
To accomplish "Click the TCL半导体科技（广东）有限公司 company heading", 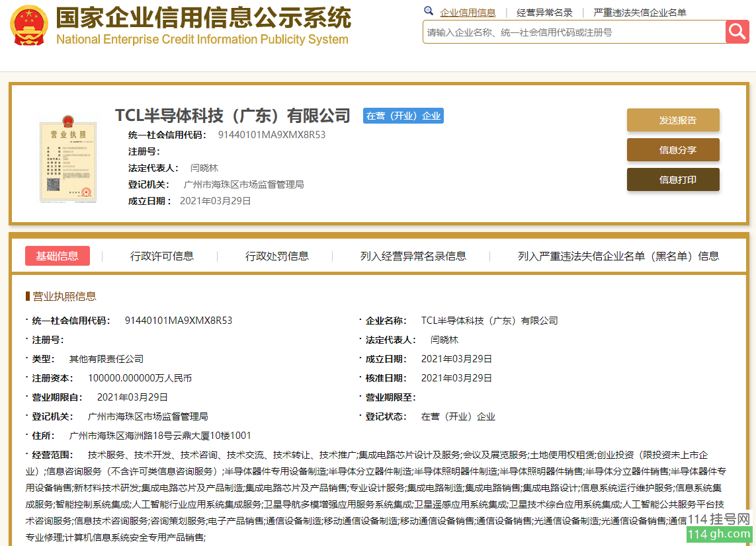I will [x=233, y=116].
